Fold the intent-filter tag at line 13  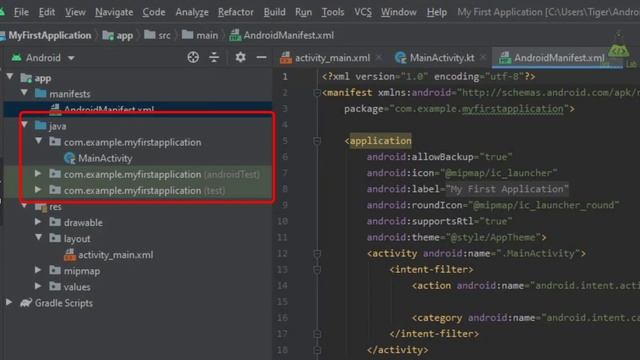pyautogui.click(x=317, y=270)
